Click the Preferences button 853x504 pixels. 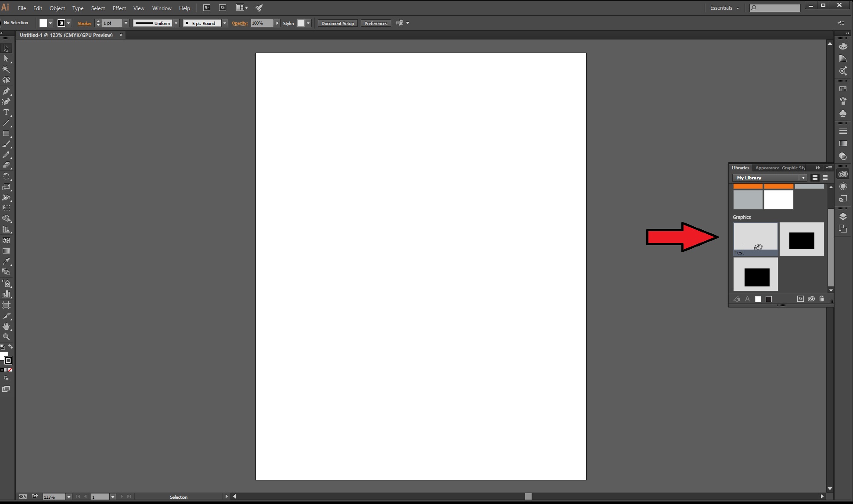coord(376,23)
